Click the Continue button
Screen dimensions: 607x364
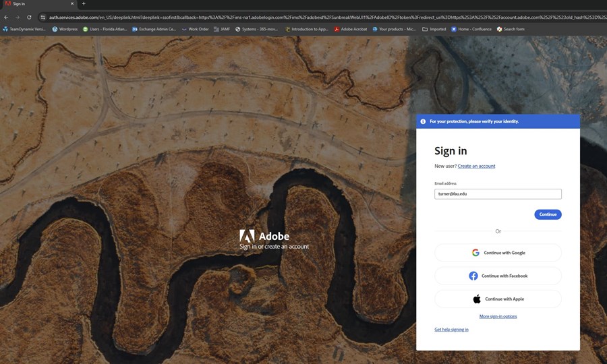click(548, 214)
